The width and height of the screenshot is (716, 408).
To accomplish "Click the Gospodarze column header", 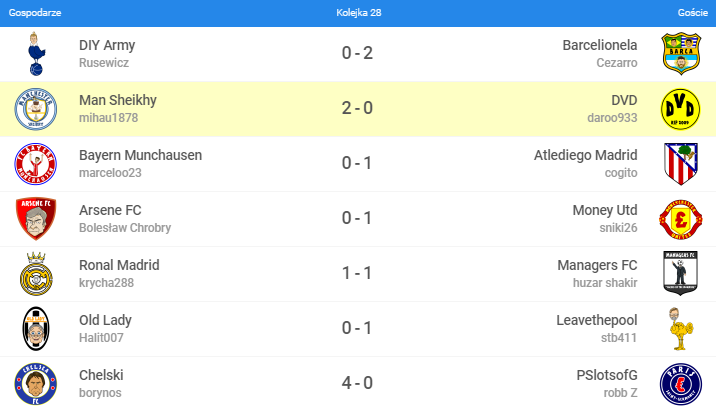I will point(35,13).
